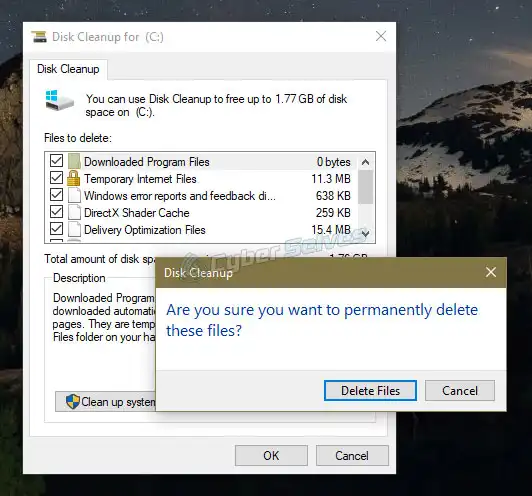Close the Disk Cleanup confirmation dialog

point(491,272)
